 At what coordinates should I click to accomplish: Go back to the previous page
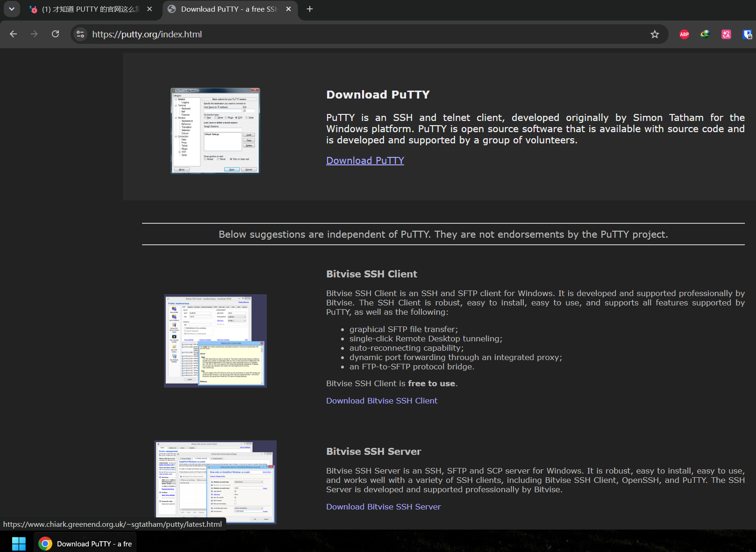pos(13,34)
